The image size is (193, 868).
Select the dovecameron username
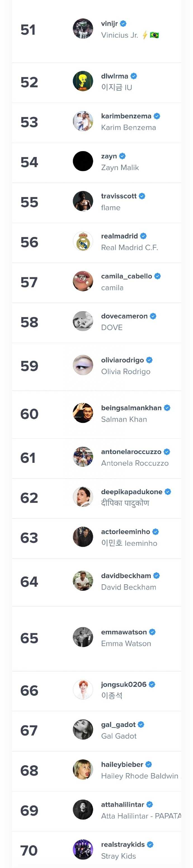(124, 316)
